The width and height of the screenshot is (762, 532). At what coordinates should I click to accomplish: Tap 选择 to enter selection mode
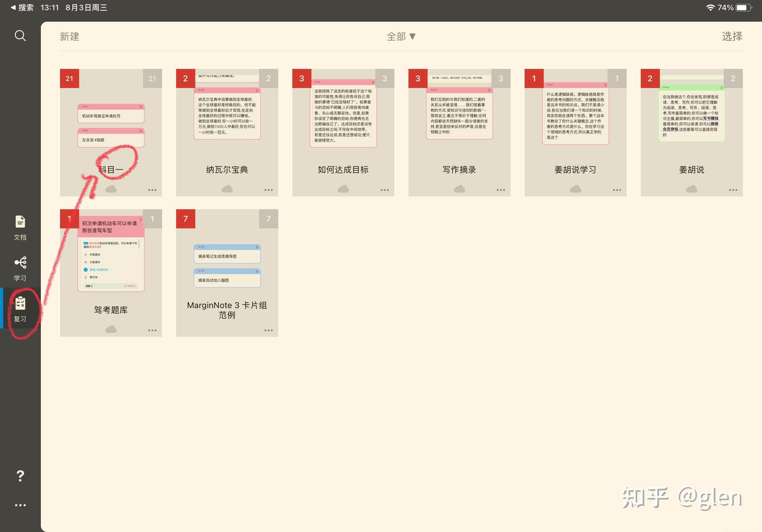point(732,36)
